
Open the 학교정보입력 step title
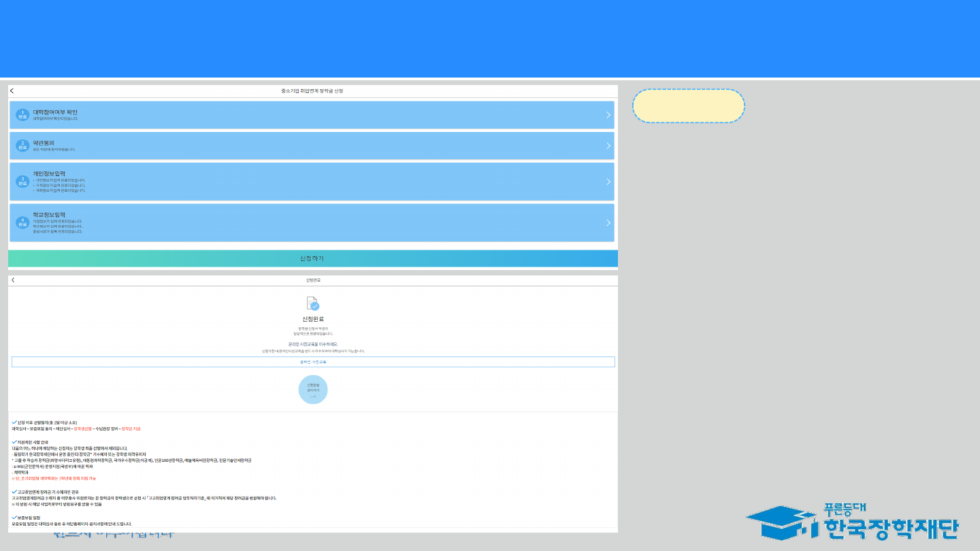(49, 215)
